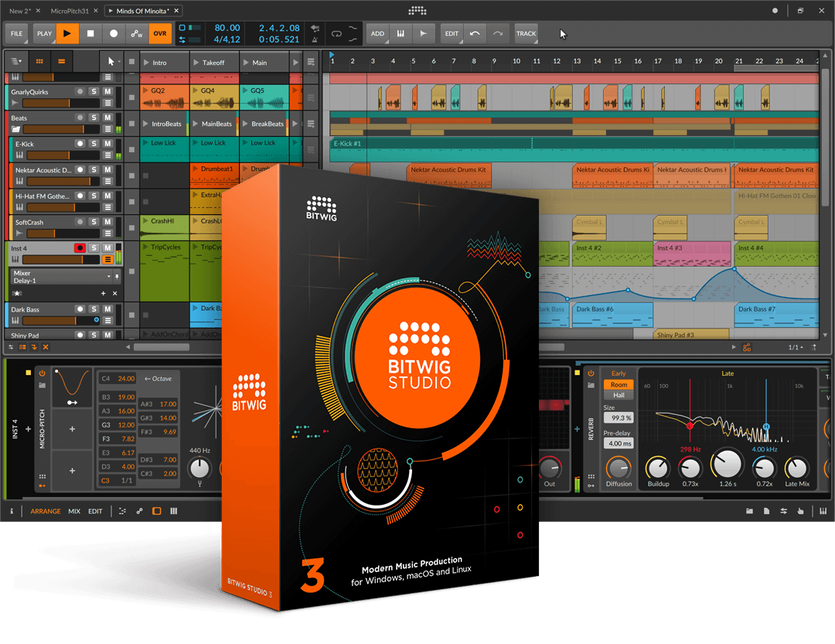Toggle the arranger timeline view icon
This screenshot has width=835, height=644.
(62, 61)
